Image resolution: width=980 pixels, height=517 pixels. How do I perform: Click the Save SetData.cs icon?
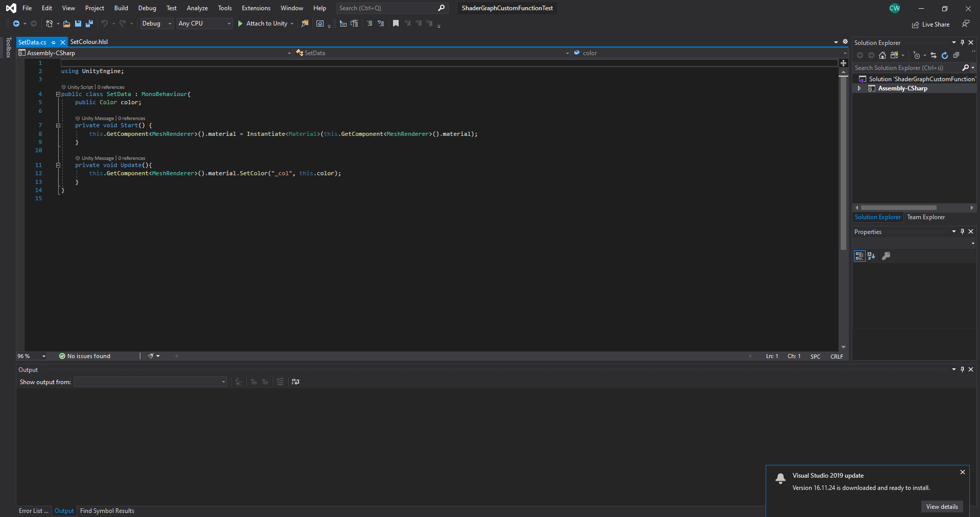click(78, 24)
